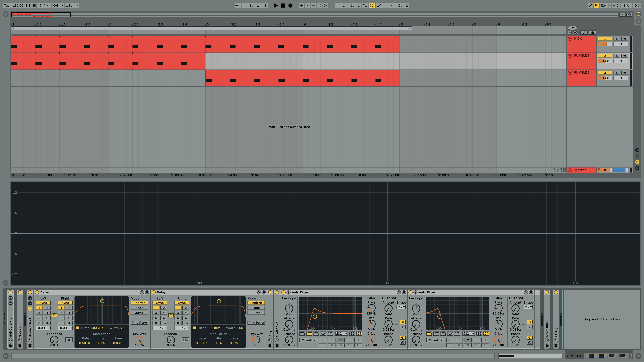Open the metronome settings dropdown arrow
The height and width of the screenshot is (362, 644).
click(62, 6)
